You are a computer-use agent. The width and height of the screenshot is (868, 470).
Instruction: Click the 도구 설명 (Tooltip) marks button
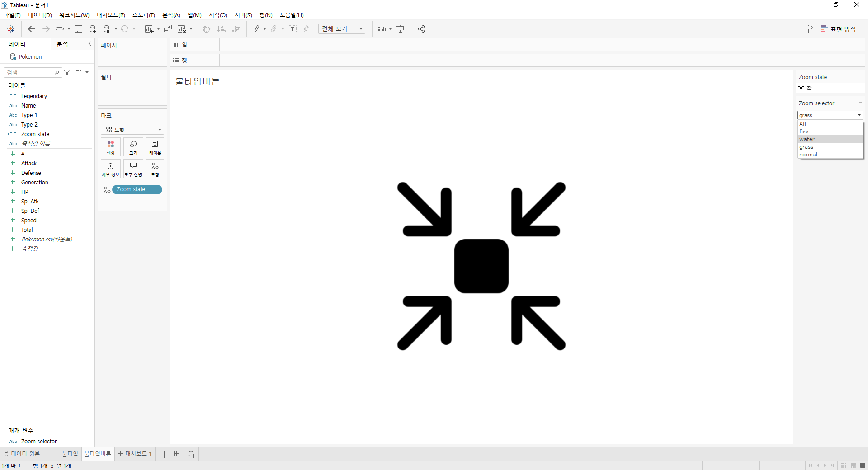tap(133, 169)
